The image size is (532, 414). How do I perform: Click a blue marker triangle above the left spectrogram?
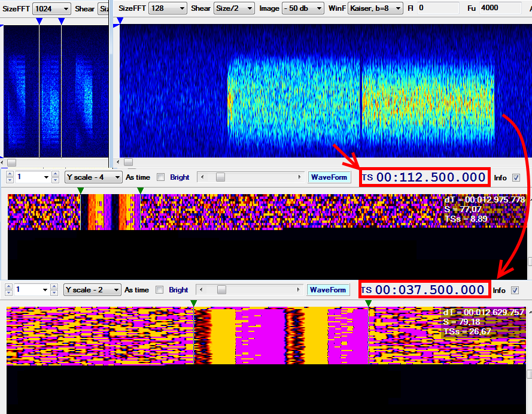[x=39, y=20]
